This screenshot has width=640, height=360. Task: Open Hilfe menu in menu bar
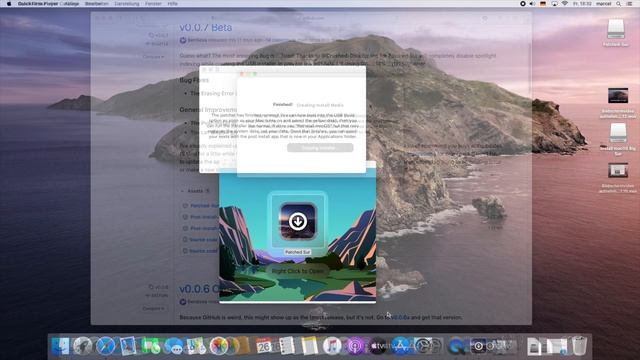click(x=173, y=4)
